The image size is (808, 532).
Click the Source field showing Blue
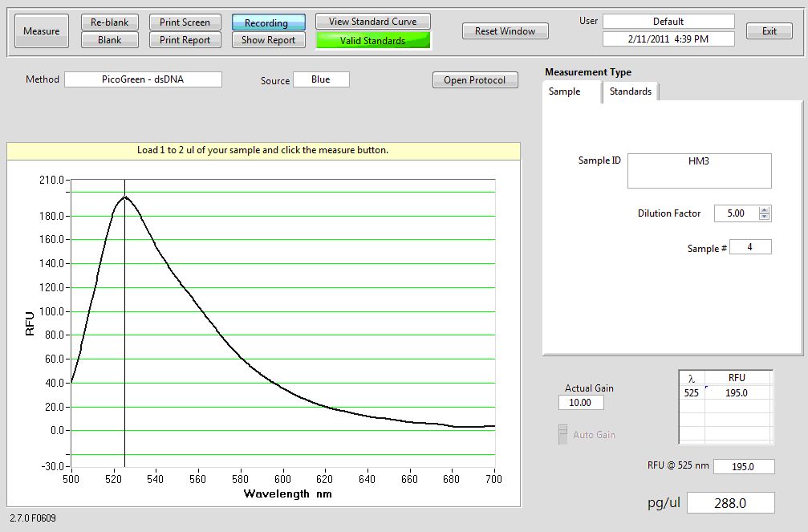[x=321, y=79]
